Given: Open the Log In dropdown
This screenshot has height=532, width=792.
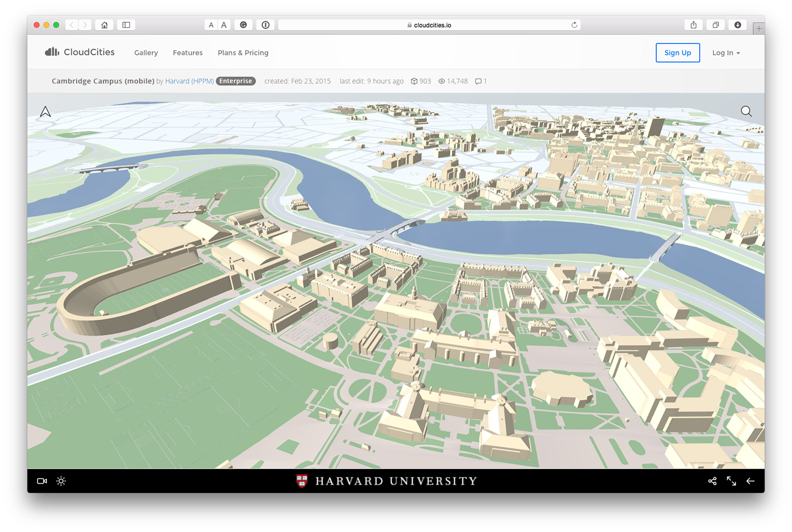Looking at the screenshot, I should (x=725, y=53).
